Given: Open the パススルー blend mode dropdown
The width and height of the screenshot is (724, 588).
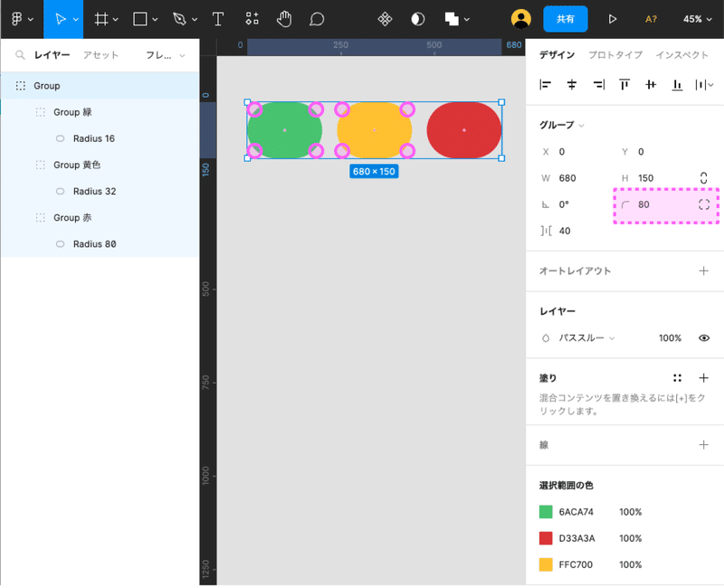Looking at the screenshot, I should [586, 337].
